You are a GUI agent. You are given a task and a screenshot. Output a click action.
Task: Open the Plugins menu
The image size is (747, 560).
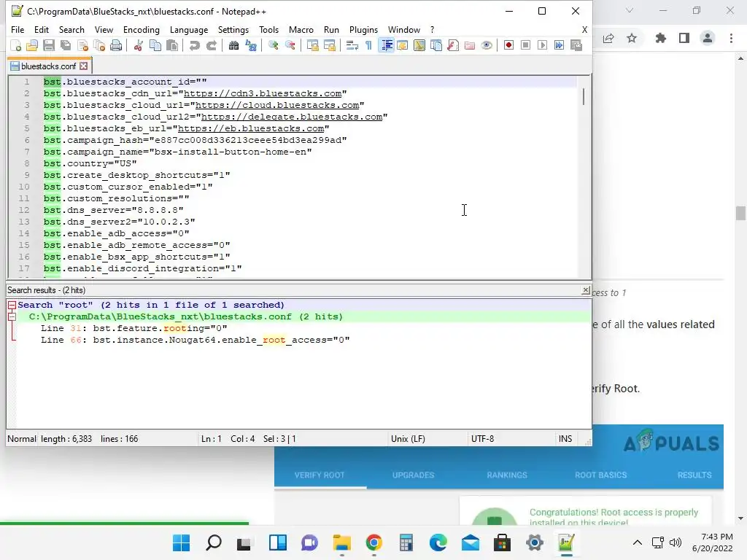(363, 29)
